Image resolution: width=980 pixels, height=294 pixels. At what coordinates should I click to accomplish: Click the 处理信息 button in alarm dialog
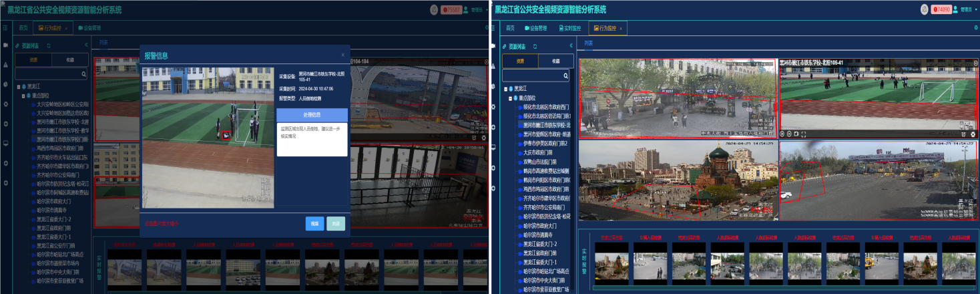coord(312,114)
